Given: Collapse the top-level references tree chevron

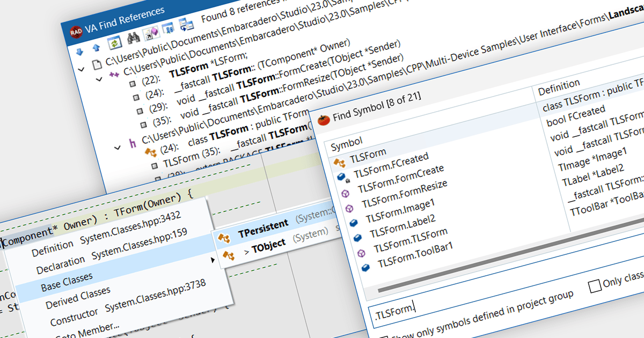Looking at the screenshot, I should (82, 69).
